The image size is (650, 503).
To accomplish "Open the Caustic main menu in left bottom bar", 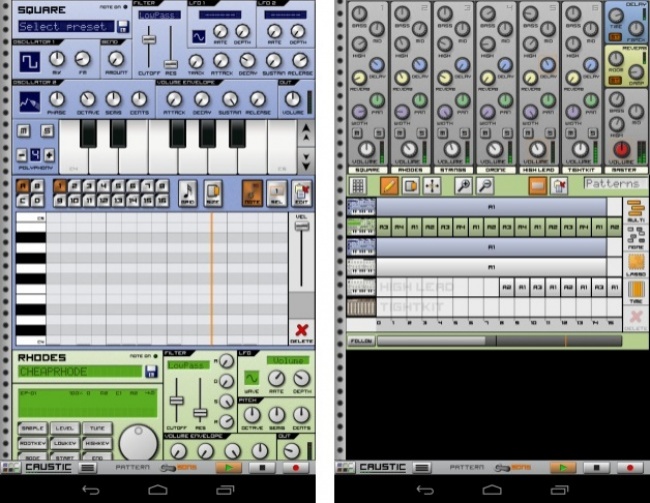I will tap(89, 467).
